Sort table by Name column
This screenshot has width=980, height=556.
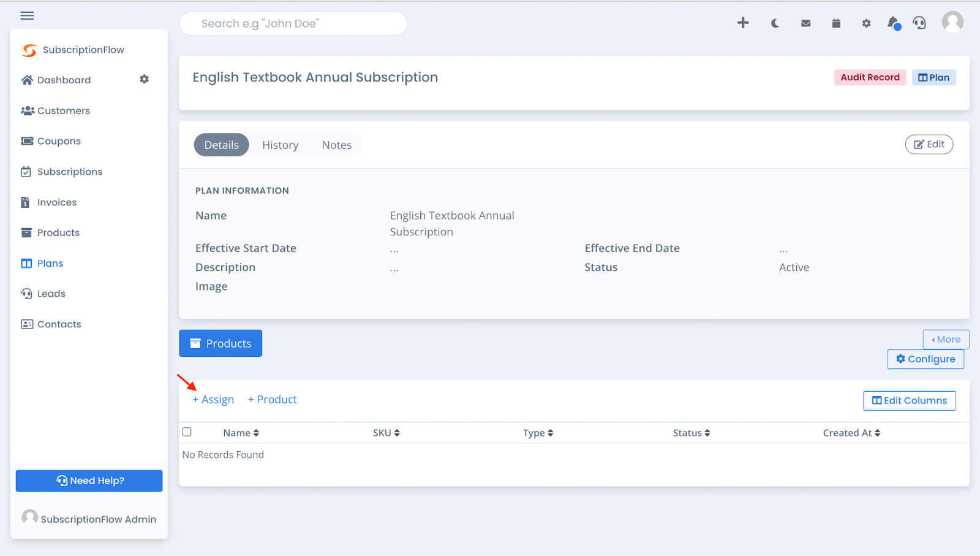coord(241,433)
